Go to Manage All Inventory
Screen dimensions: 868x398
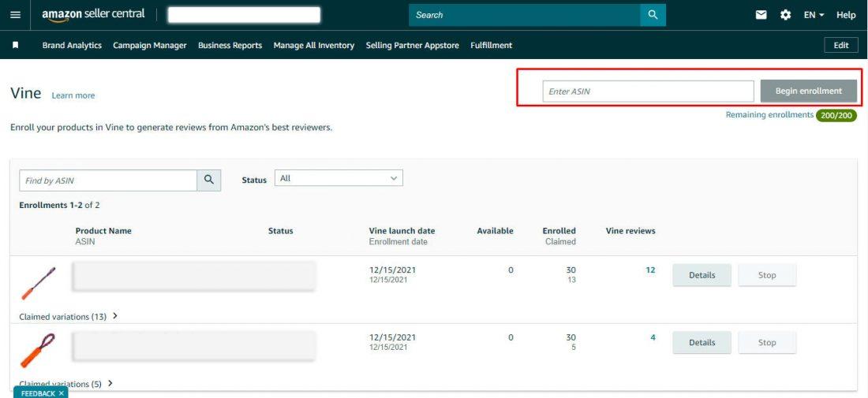click(313, 46)
